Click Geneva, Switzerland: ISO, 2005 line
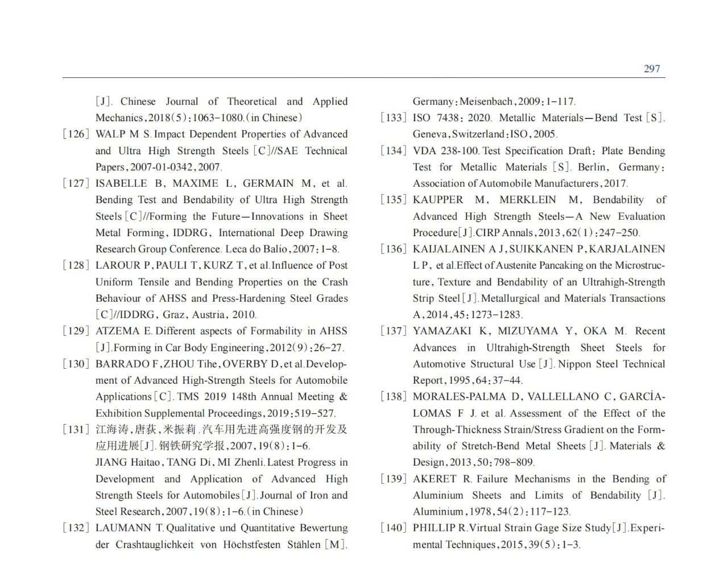 pyautogui.click(x=485, y=134)
